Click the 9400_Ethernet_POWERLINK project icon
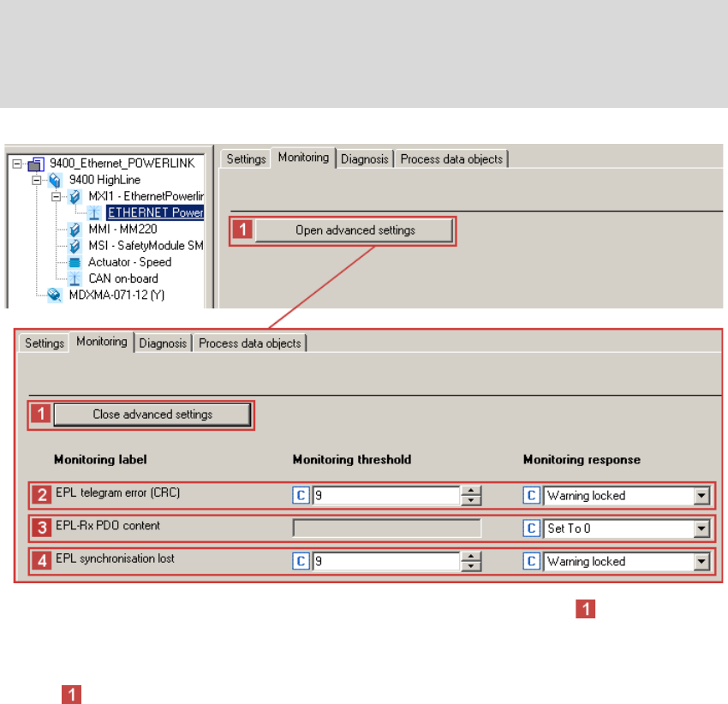Screen dimensions: 728x704 click(x=36, y=164)
